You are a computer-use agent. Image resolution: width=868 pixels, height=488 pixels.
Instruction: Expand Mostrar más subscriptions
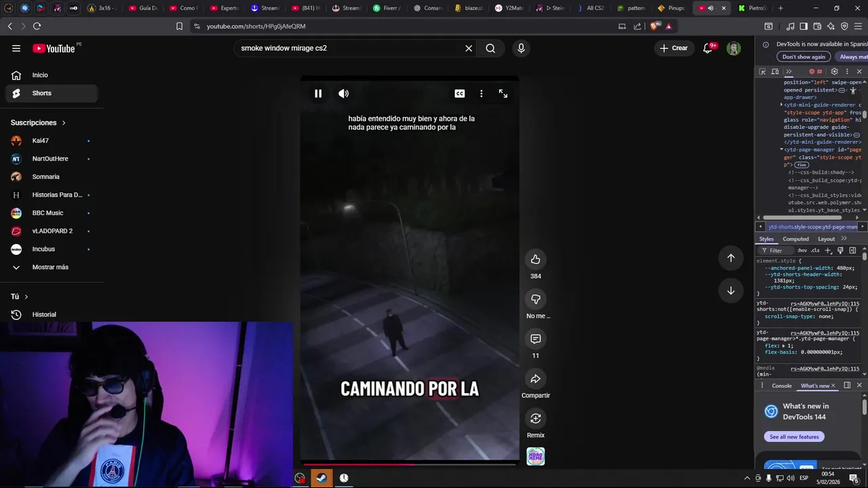(52, 267)
